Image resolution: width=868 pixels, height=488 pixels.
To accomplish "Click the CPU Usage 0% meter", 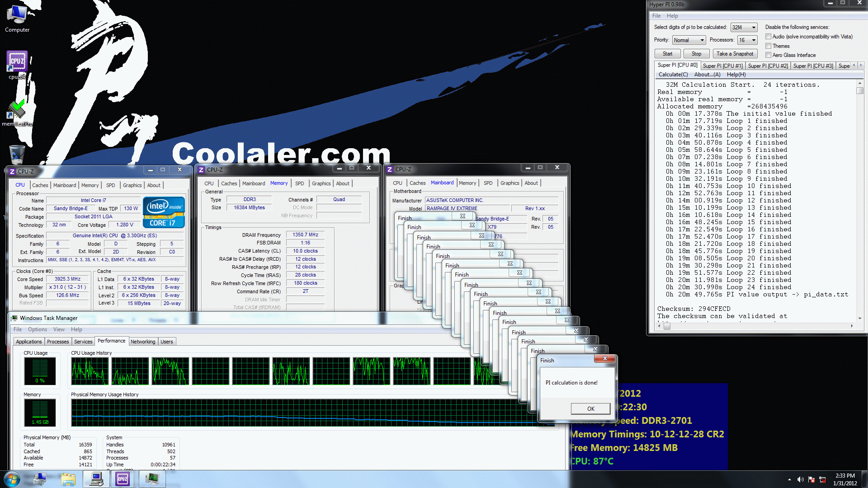I will click(40, 371).
